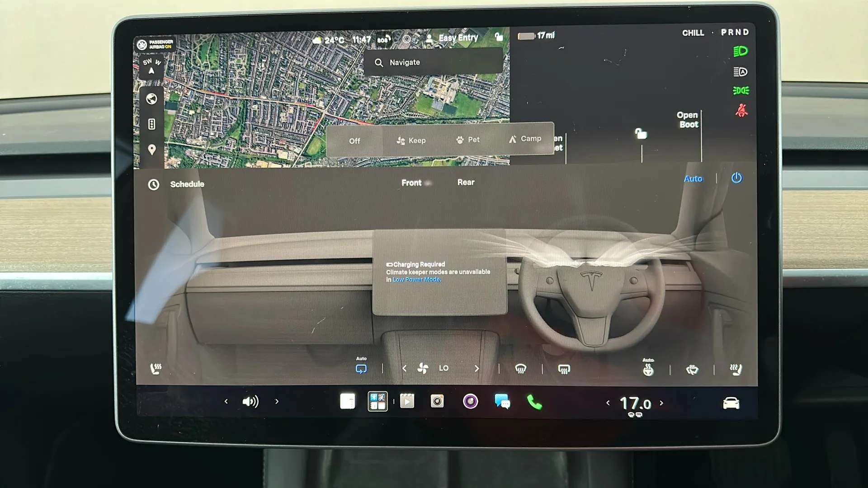868x488 pixels.
Task: Open car controls via the car icon
Action: [731, 403]
